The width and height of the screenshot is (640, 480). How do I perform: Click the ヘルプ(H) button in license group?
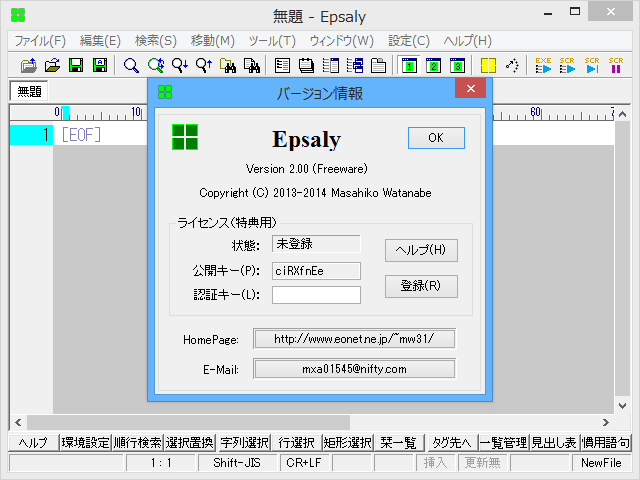421,250
